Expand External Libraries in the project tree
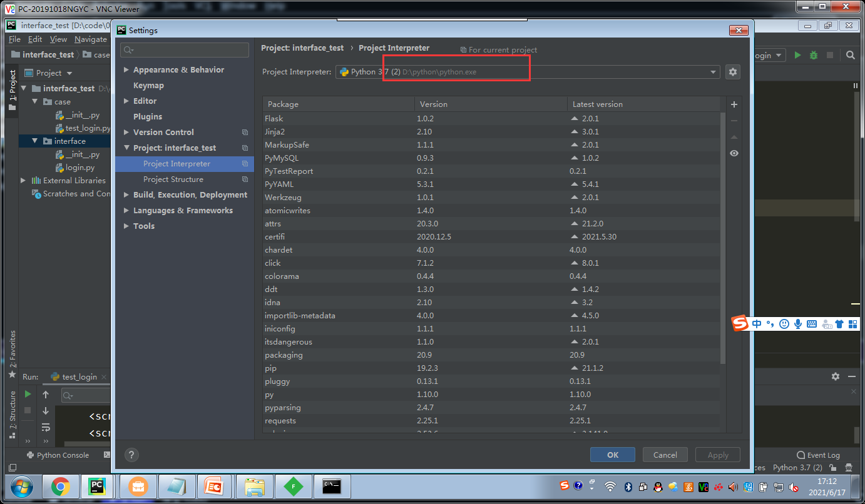This screenshot has width=865, height=504. [x=23, y=181]
